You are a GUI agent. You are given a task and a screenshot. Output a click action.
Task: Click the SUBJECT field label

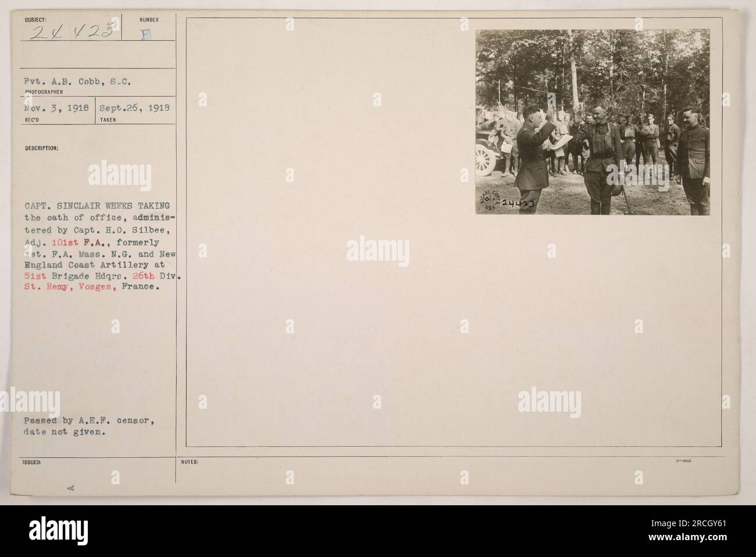click(35, 20)
